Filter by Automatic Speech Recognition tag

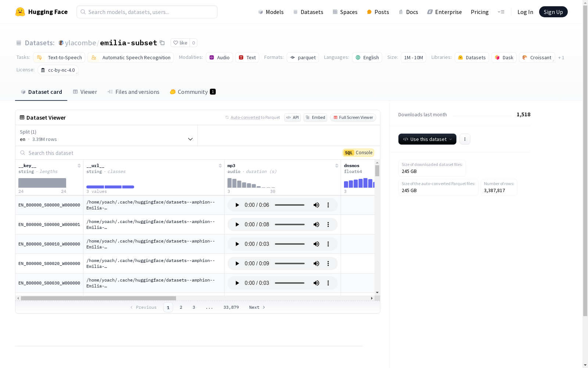(130, 57)
